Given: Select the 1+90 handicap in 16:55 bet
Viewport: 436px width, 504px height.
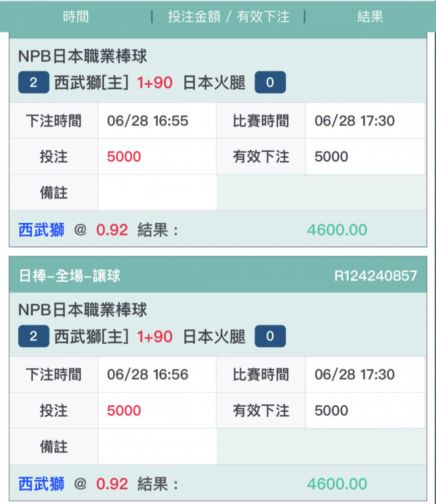Looking at the screenshot, I should click(155, 83).
